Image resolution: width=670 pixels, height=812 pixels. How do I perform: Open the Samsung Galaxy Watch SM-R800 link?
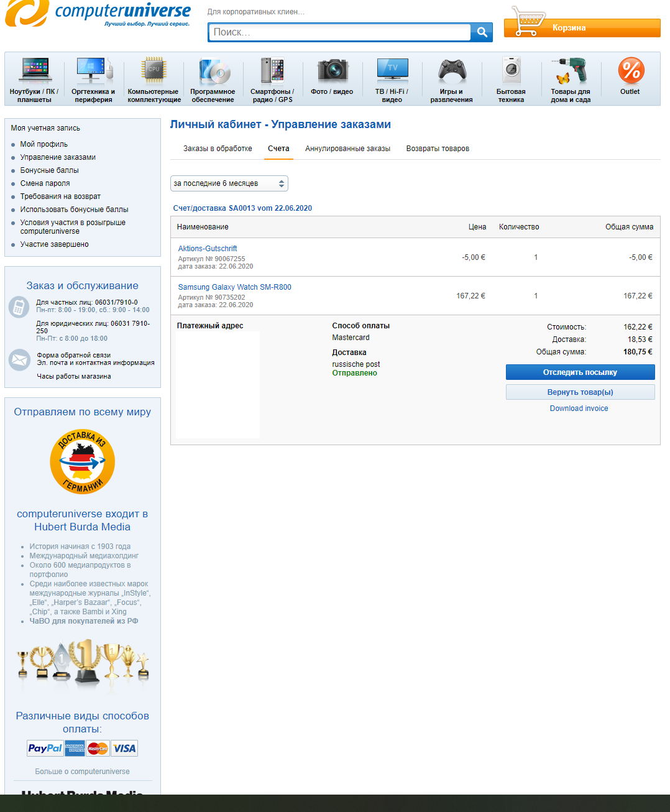(x=234, y=287)
